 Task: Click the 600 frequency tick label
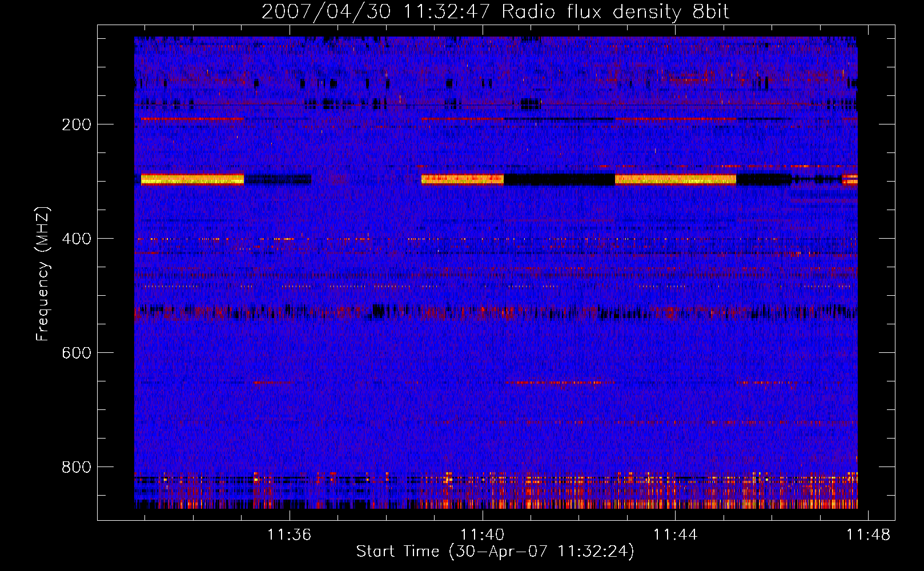click(x=77, y=353)
